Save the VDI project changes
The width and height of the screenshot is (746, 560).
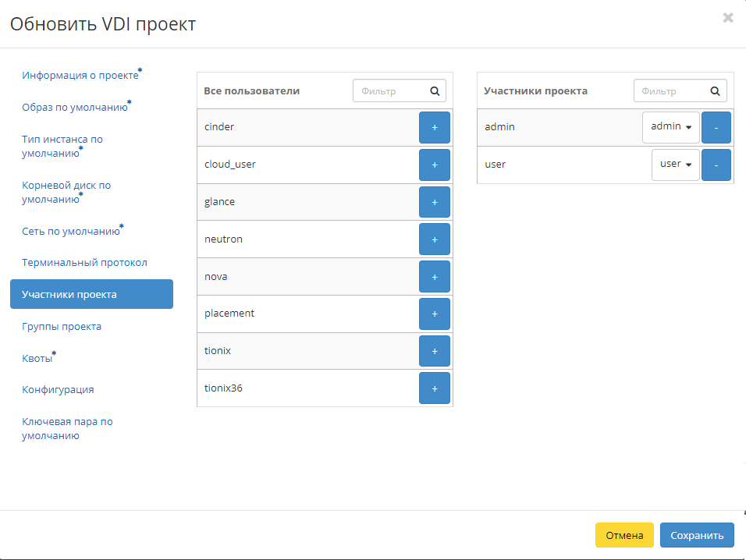click(697, 535)
